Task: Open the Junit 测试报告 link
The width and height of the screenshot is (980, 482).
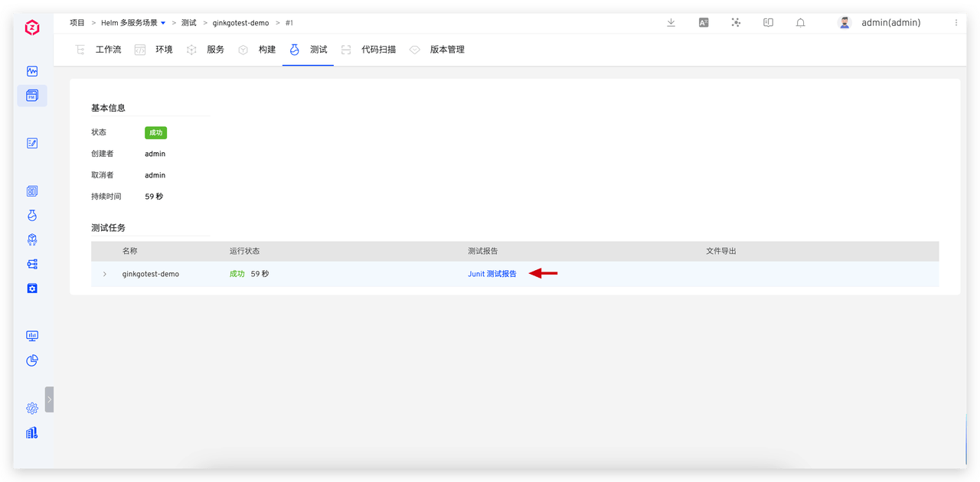Action: click(492, 274)
